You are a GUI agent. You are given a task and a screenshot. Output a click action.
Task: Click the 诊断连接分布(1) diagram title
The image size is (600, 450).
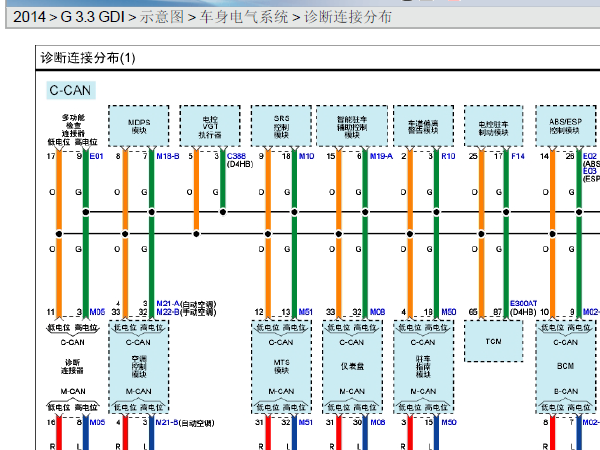tap(88, 58)
